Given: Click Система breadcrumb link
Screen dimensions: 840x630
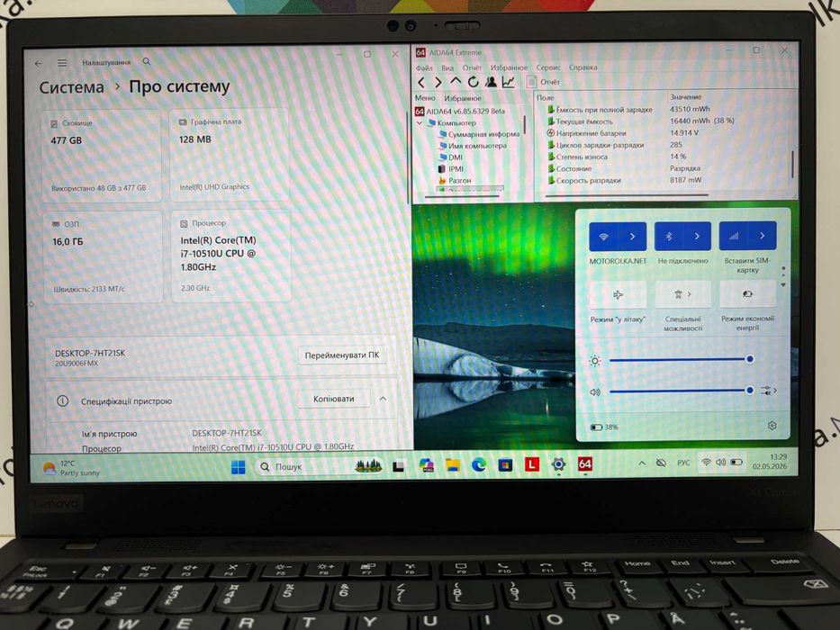Looking at the screenshot, I should pyautogui.click(x=71, y=88).
